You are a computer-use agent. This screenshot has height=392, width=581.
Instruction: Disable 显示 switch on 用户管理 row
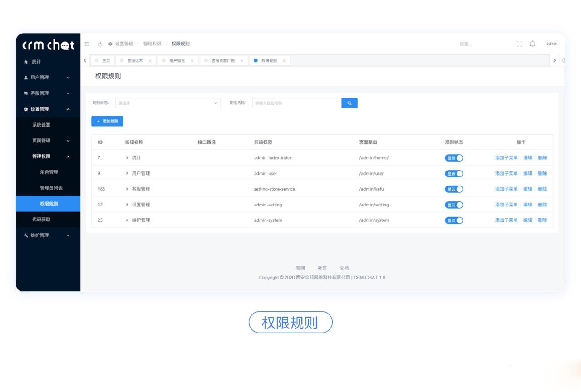pyautogui.click(x=453, y=173)
